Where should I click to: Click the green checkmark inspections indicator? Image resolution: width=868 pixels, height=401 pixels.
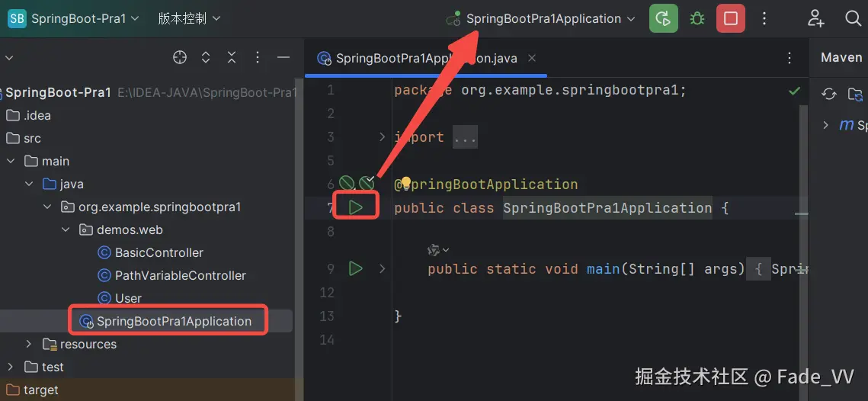coord(794,91)
